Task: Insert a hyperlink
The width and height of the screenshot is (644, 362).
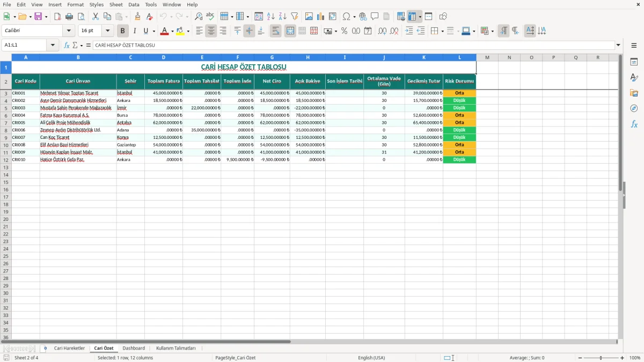Action: 363,17
